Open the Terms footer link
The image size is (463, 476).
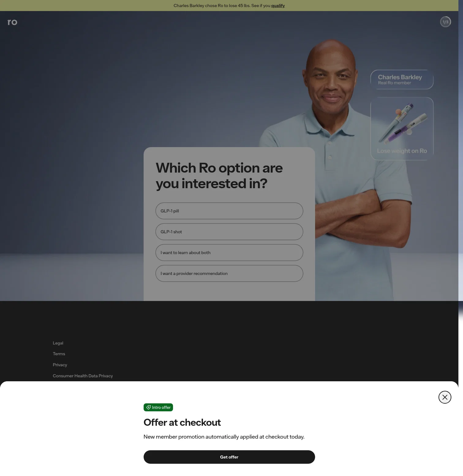tap(59, 354)
